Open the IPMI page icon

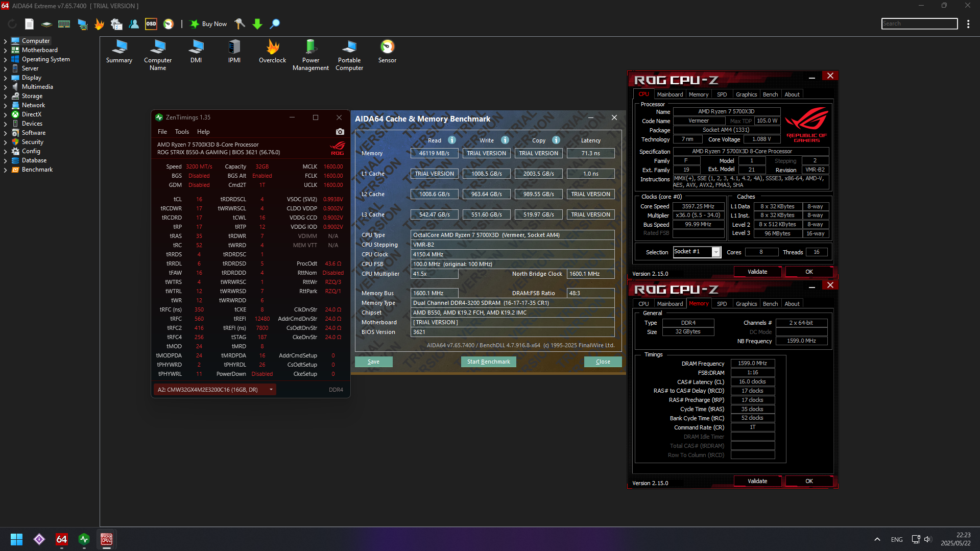234,52
